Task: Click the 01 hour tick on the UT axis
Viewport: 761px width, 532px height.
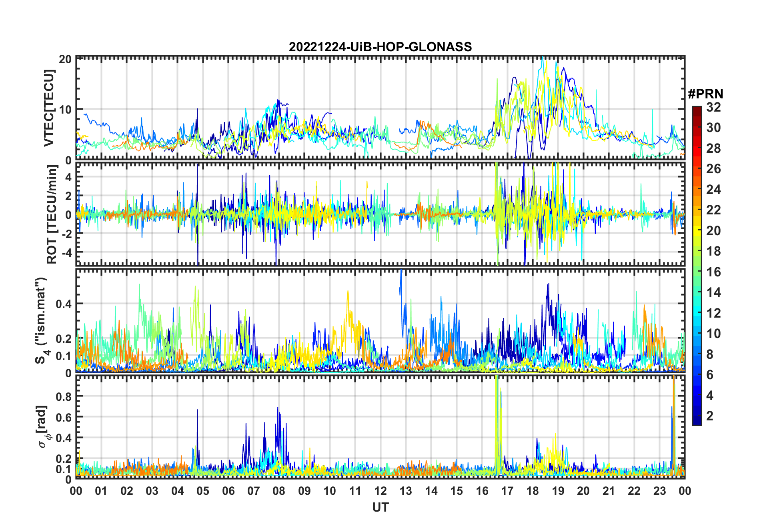Action: (x=101, y=491)
